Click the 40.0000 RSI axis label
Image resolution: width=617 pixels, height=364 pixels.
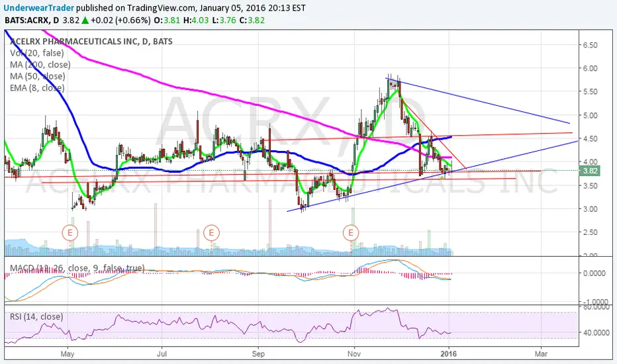pyautogui.click(x=595, y=333)
